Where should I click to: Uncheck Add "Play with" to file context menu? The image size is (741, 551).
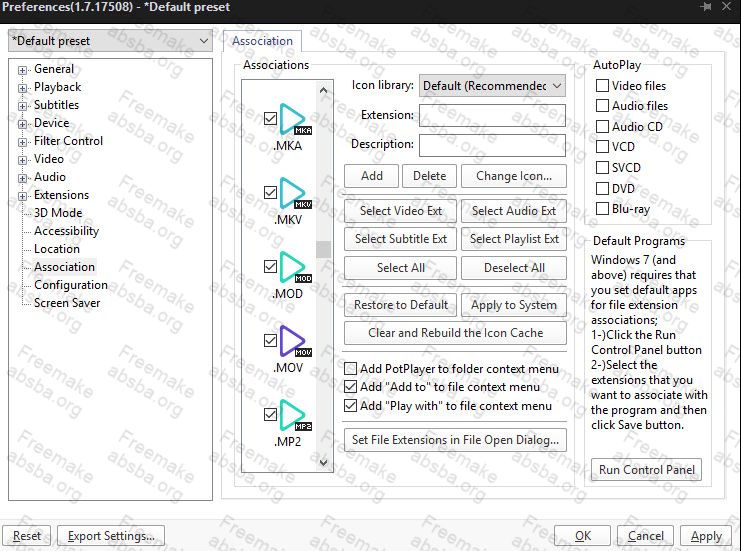point(350,406)
